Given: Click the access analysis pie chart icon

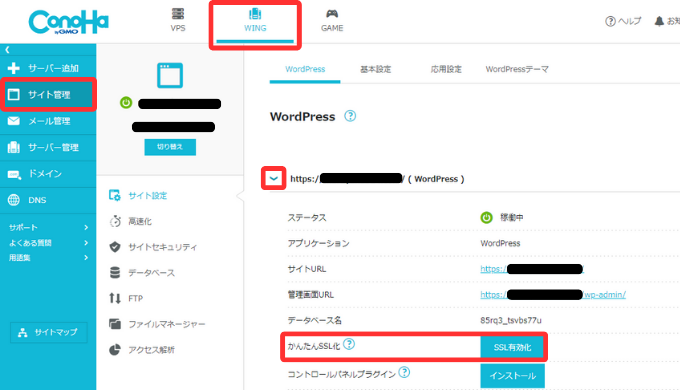Looking at the screenshot, I should pos(115,350).
